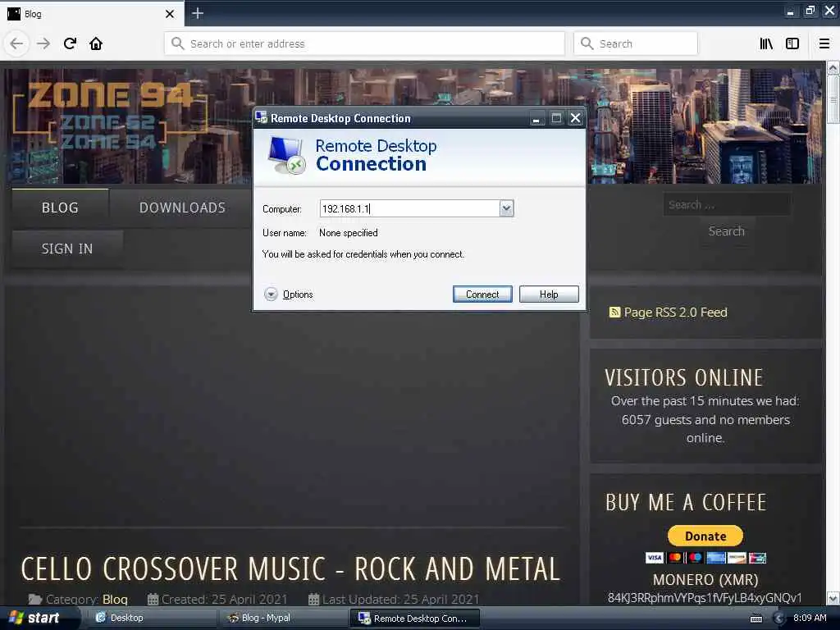Click the MONERO (XMR) heading text
The height and width of the screenshot is (630, 840).
705,580
